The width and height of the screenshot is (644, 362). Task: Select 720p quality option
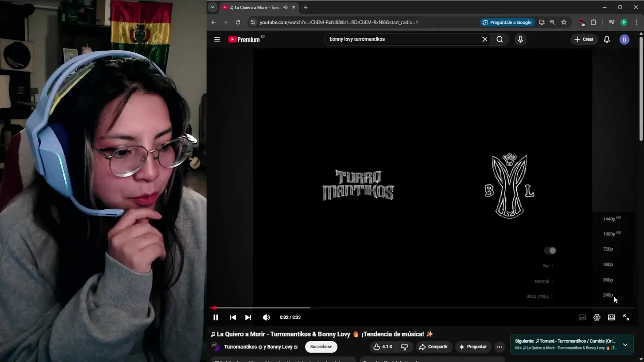(x=608, y=249)
